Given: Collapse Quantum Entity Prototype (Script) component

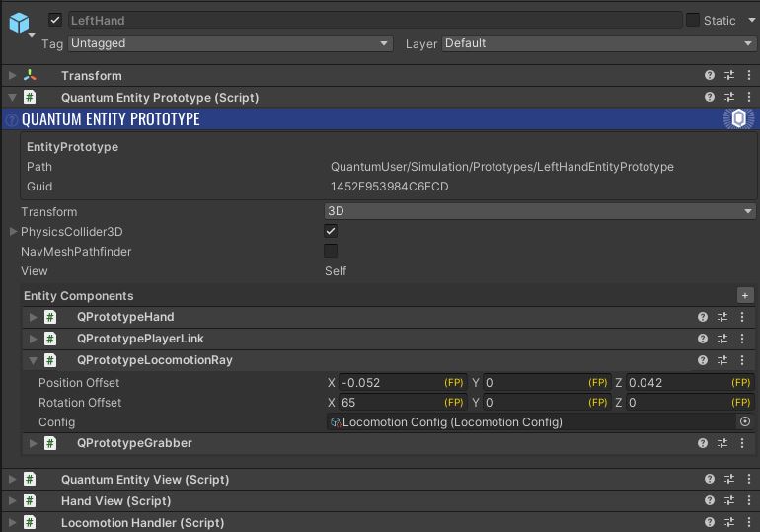Looking at the screenshot, I should coord(13,98).
